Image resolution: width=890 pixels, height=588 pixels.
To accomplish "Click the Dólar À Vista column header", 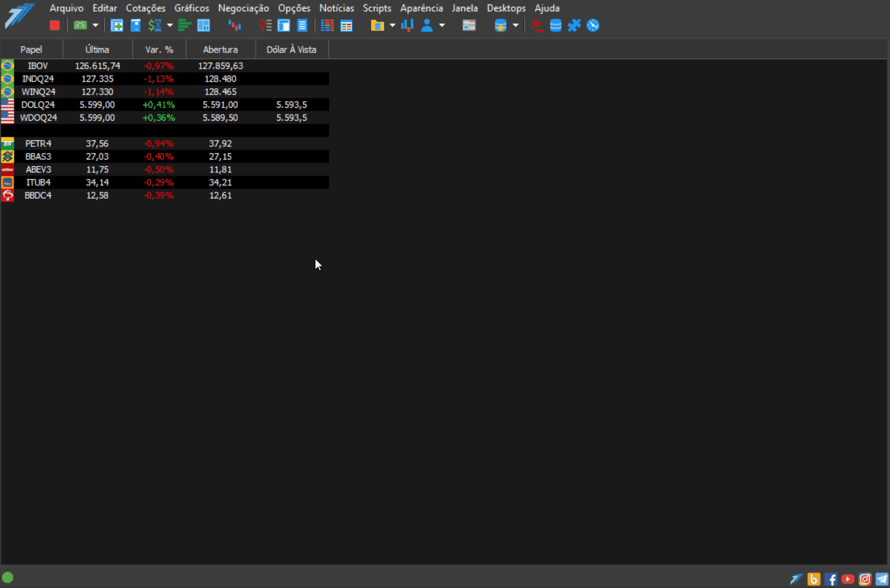I will pos(292,49).
